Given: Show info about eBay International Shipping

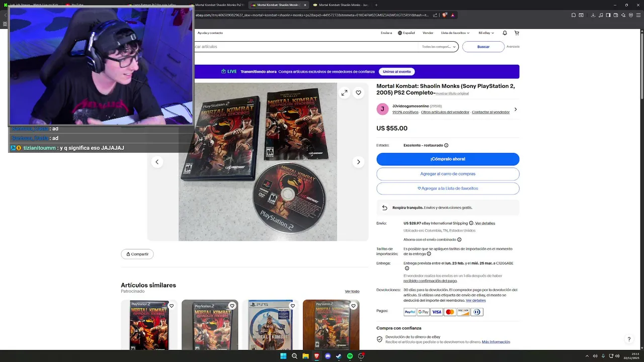Looking at the screenshot, I should [471, 223].
